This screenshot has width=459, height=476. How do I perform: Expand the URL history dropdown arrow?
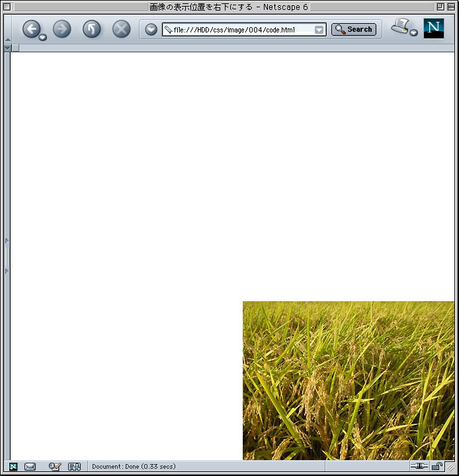tap(319, 30)
